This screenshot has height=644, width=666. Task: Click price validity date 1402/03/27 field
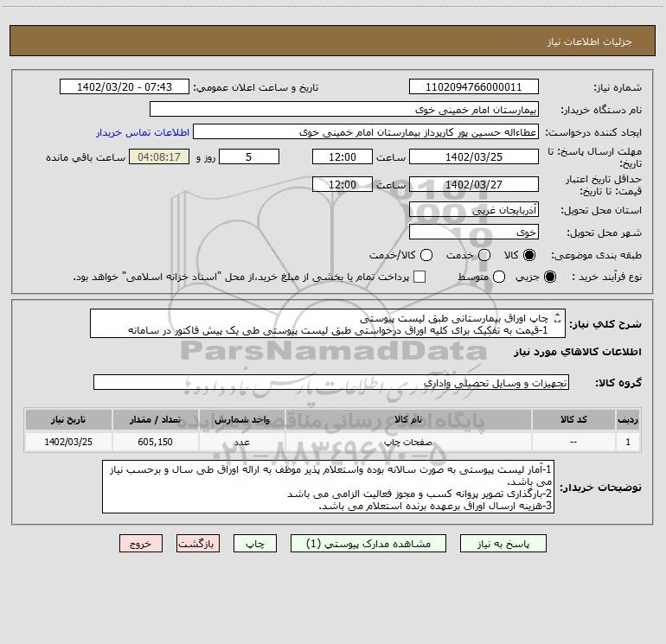pyautogui.click(x=474, y=184)
